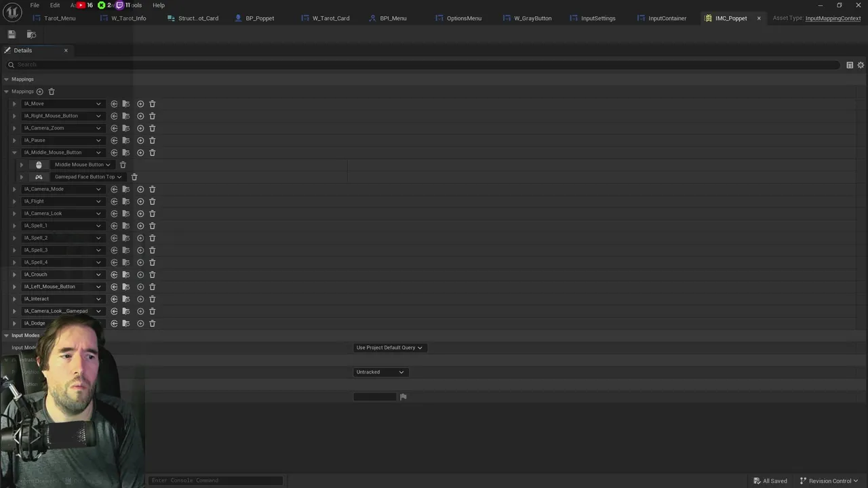Browse to IA_Move in content browser
The height and width of the screenshot is (488, 868).
(126, 104)
